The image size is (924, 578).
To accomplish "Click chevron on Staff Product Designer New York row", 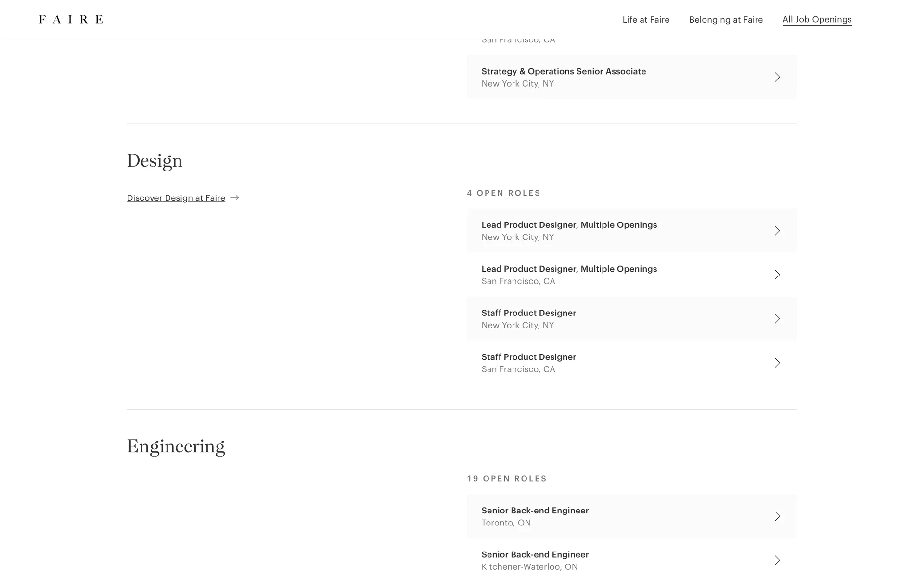I will pos(777,319).
